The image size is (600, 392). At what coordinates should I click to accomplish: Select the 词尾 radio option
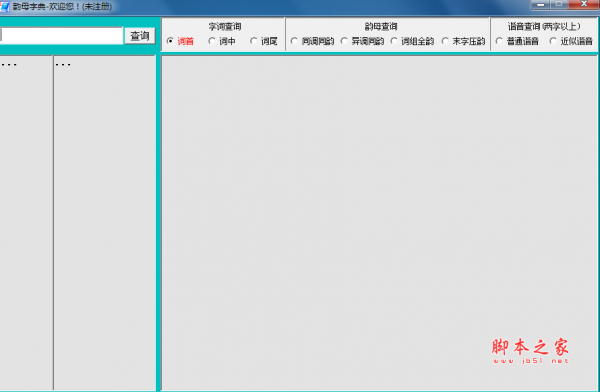(264, 41)
